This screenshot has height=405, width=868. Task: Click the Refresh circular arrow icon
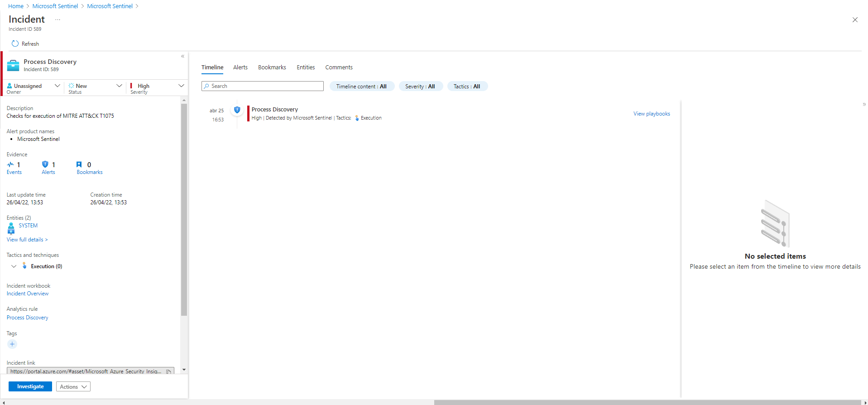15,44
